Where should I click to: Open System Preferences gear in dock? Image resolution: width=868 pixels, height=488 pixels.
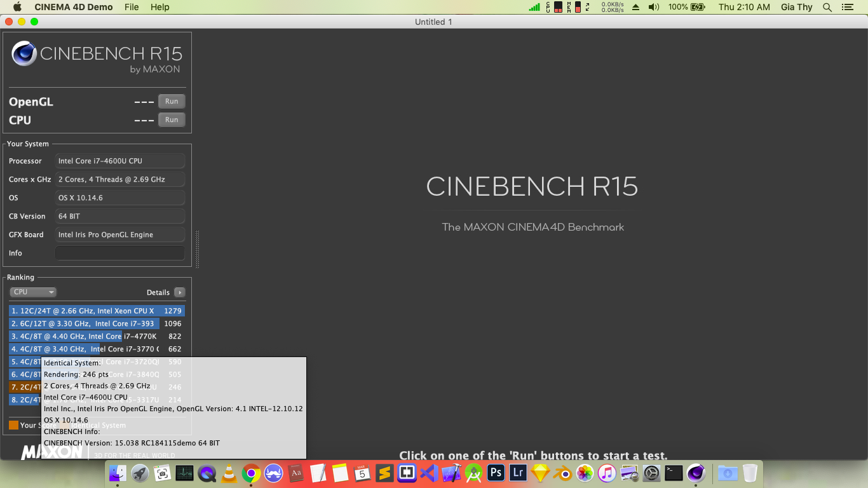click(x=651, y=473)
